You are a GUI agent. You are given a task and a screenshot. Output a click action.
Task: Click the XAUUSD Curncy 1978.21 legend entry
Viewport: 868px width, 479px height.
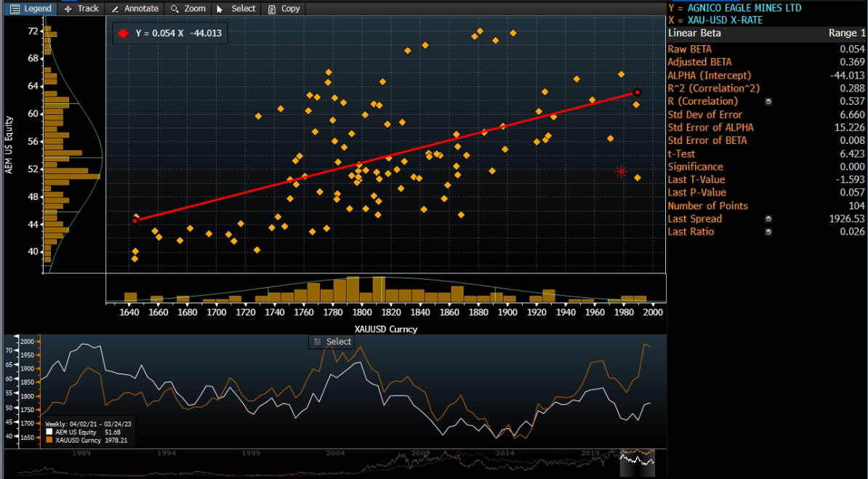[87, 440]
